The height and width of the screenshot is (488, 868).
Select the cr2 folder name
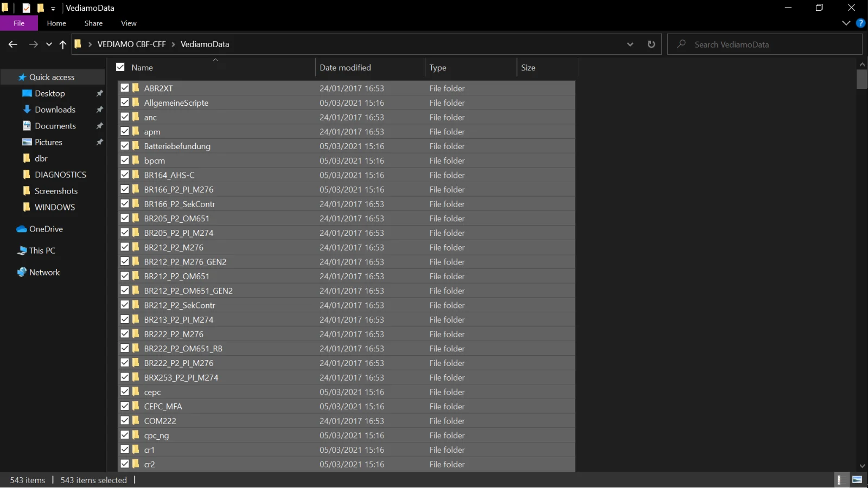[x=150, y=464]
